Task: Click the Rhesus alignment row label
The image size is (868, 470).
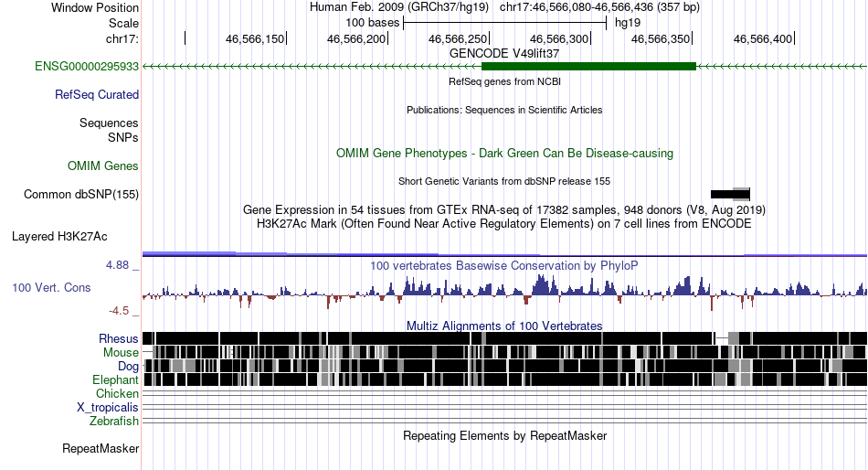Action: point(119,338)
